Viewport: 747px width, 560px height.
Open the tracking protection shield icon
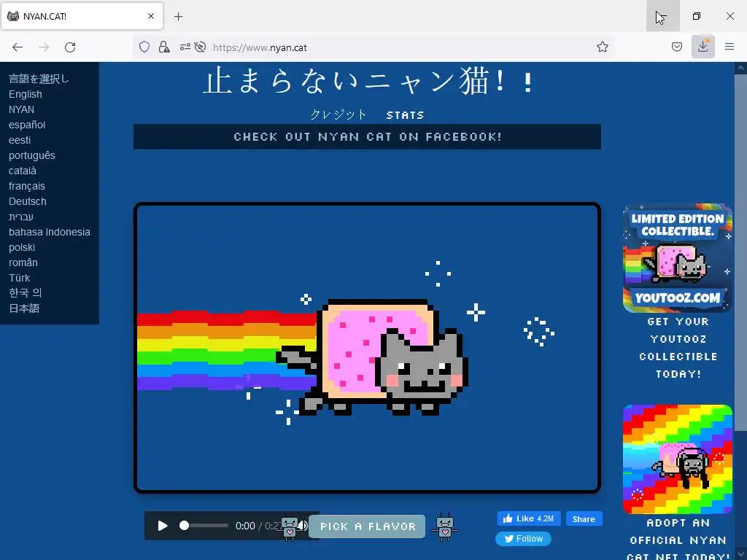[x=144, y=47]
